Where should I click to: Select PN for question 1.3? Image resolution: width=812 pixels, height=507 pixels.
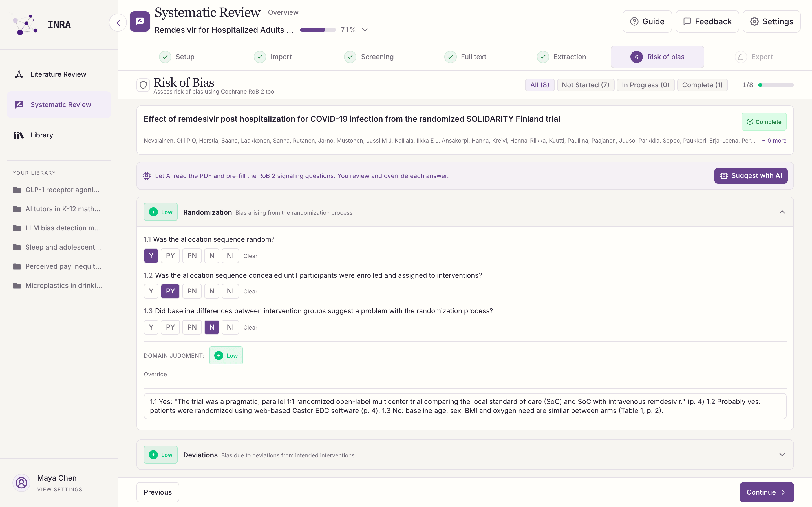[192, 327]
